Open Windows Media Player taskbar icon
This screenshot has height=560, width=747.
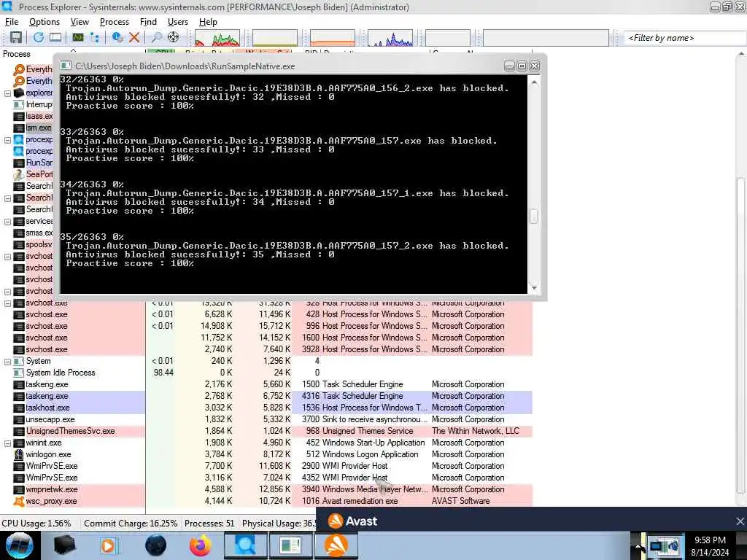click(109, 545)
